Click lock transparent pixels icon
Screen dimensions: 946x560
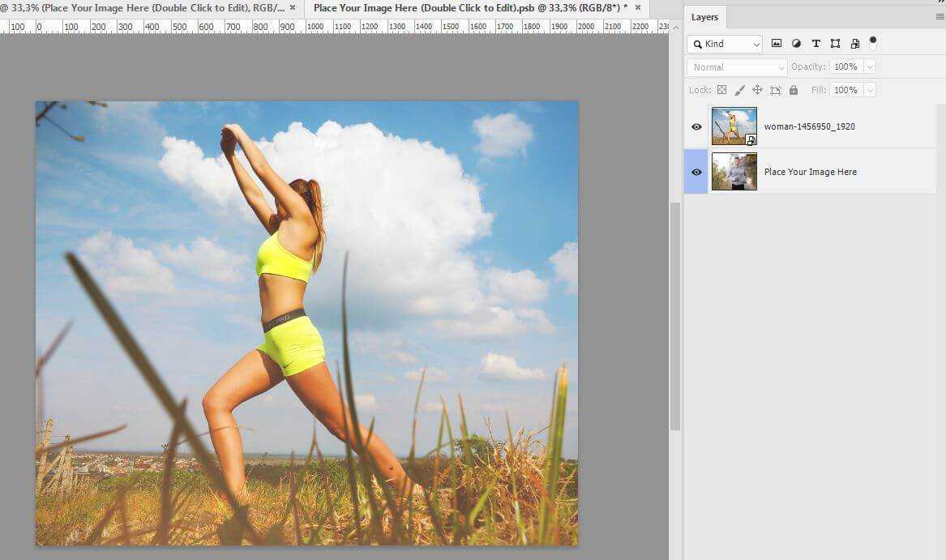click(721, 90)
